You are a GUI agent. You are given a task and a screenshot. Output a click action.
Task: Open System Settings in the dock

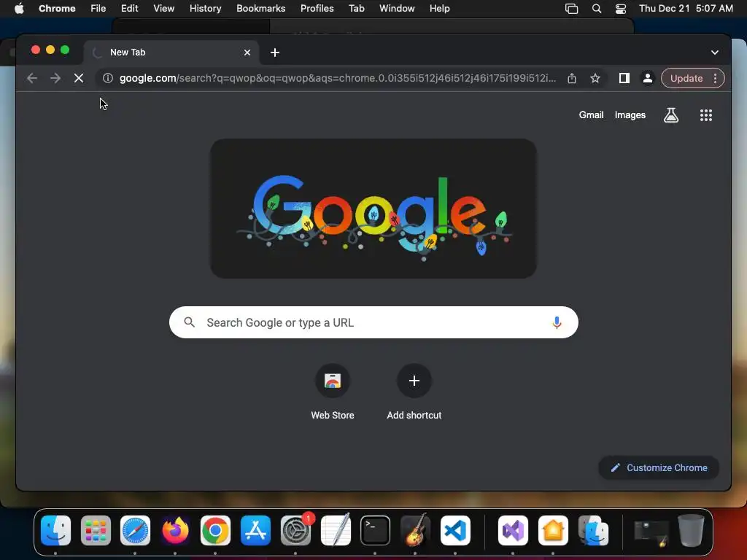(296, 531)
